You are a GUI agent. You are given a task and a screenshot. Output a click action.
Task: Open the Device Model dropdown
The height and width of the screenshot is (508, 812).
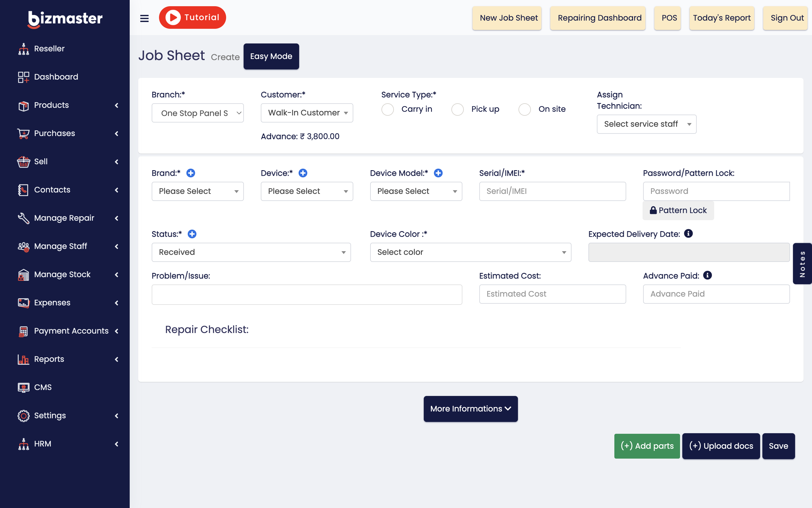pos(416,191)
